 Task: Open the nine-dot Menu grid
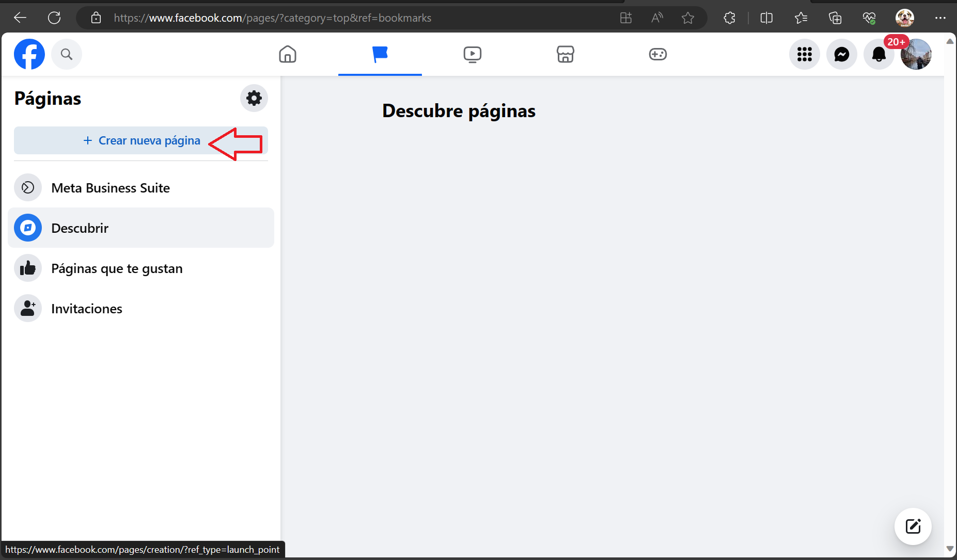coord(804,54)
